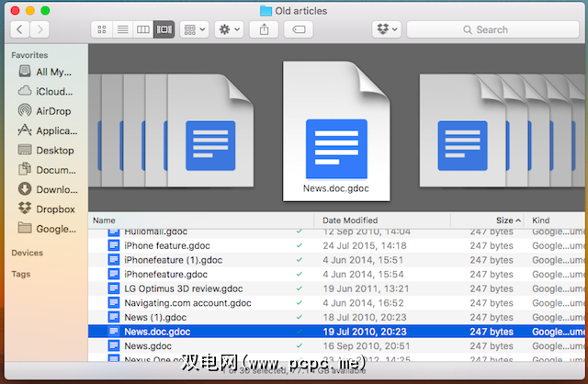Sort by Kind column header
Image resolution: width=588 pixels, height=384 pixels.
pyautogui.click(x=556, y=220)
